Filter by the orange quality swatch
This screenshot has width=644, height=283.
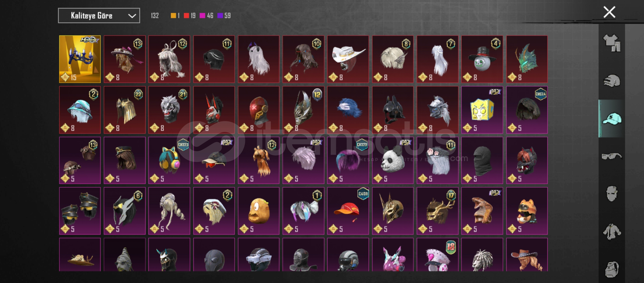[173, 16]
